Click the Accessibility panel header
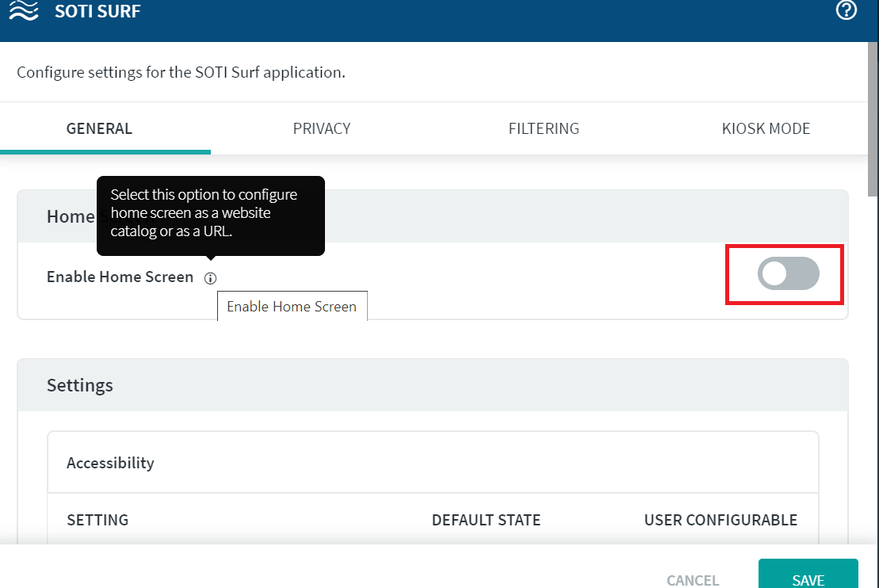This screenshot has width=879, height=588. [110, 463]
